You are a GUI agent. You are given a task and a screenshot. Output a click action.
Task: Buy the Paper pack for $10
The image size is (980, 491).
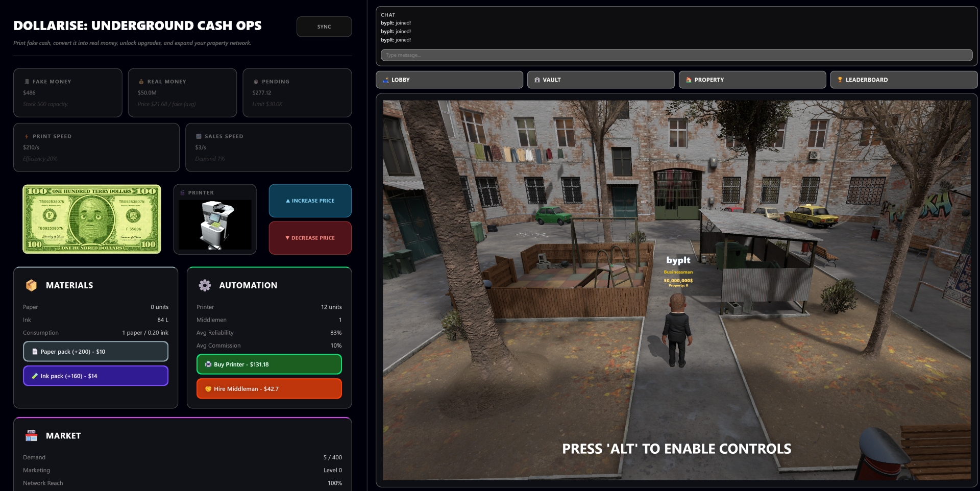[x=95, y=352]
